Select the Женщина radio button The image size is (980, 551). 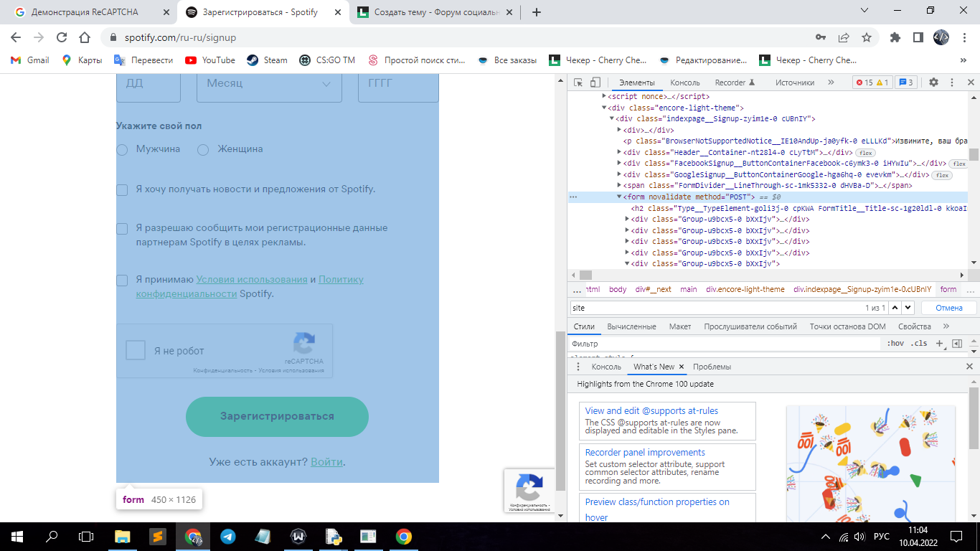203,150
